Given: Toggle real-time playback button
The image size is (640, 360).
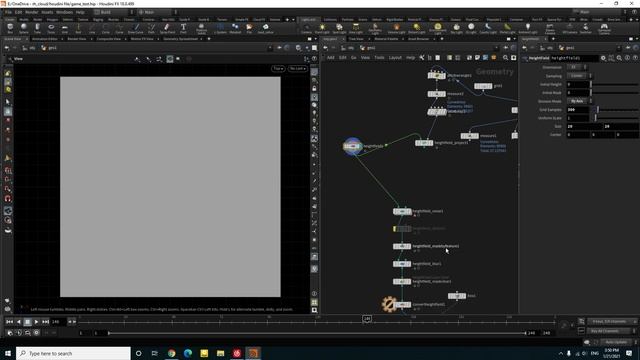Looking at the screenshot, I should [x=10, y=333].
